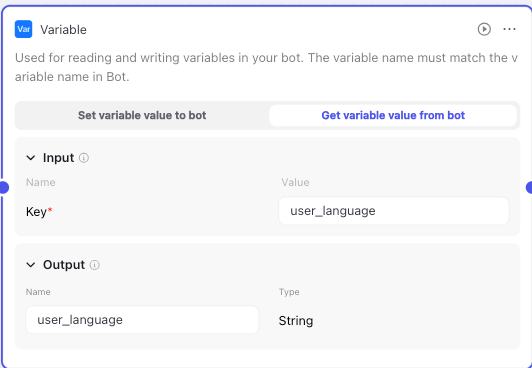Click the left input connector port
Screen dimensions: 532x368
point(3,188)
